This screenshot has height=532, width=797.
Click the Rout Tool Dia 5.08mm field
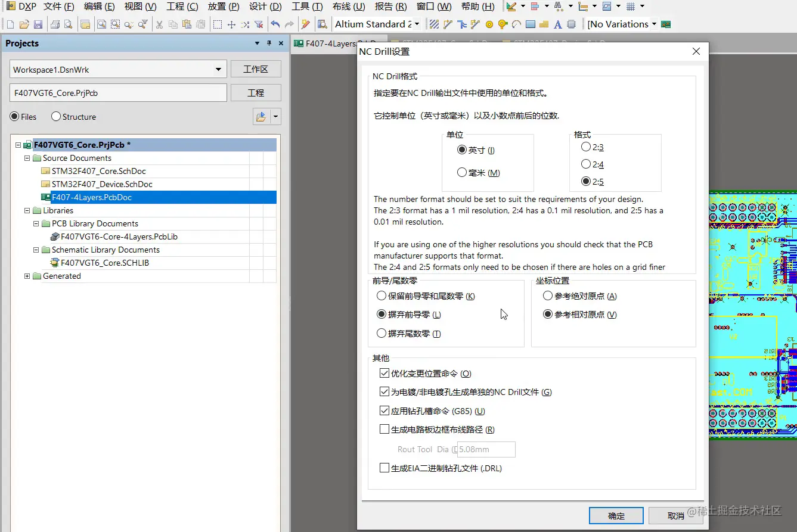coord(486,449)
